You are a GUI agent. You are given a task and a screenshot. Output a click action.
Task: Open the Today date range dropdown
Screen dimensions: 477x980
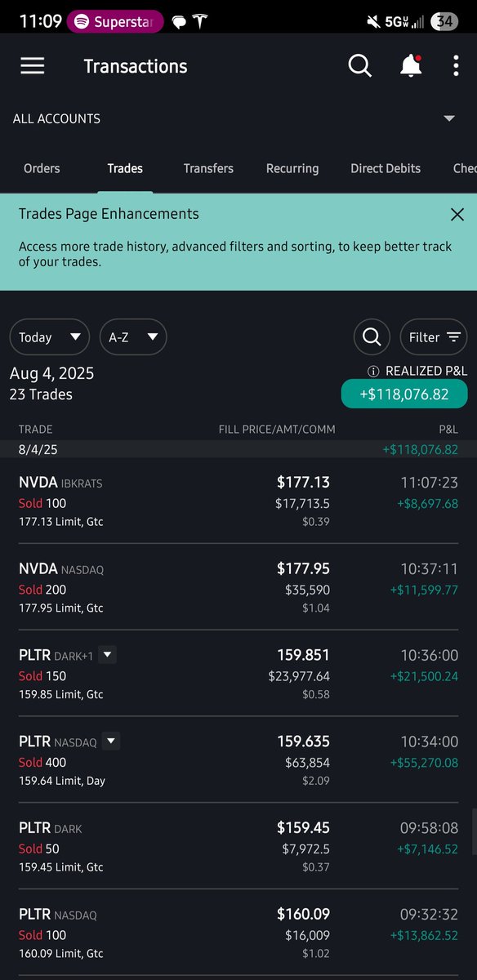click(x=50, y=336)
